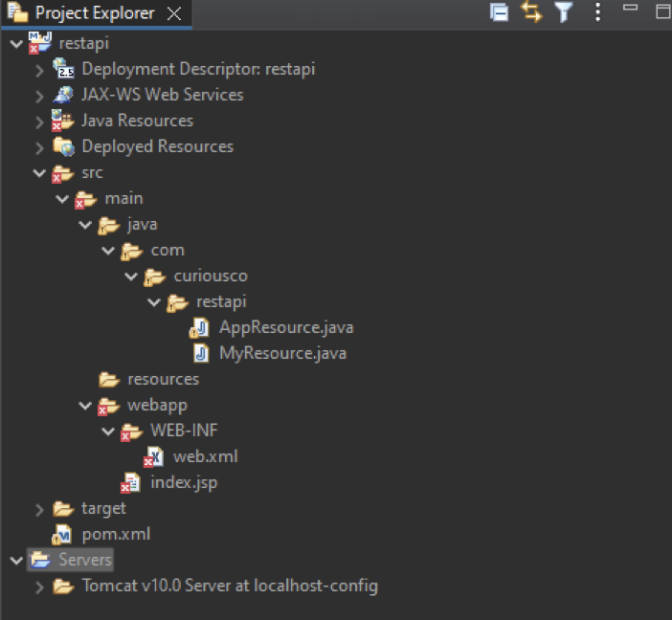Click the JAX-WS Web Services icon
Image resolution: width=672 pixels, height=620 pixels.
coord(63,95)
